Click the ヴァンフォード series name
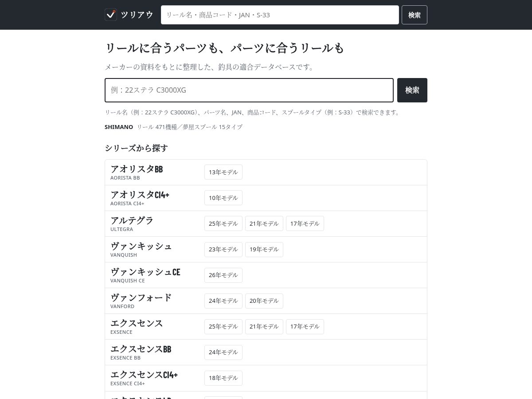 (x=141, y=297)
